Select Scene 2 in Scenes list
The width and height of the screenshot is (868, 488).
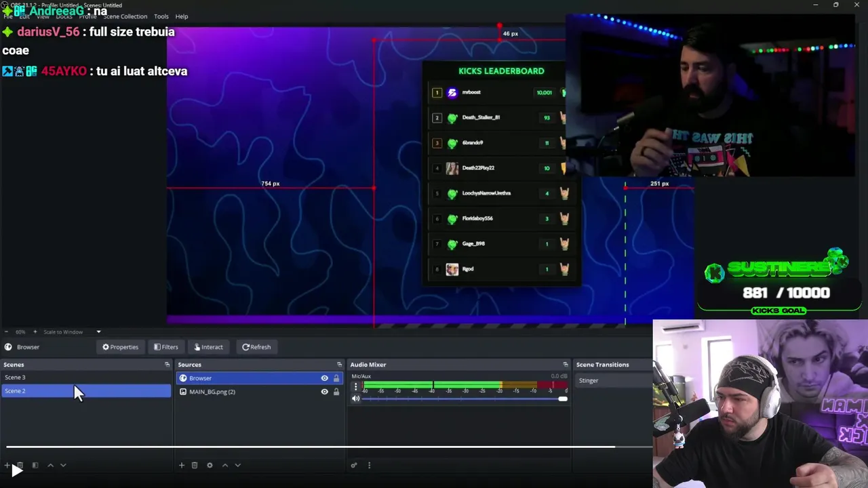(86, 391)
